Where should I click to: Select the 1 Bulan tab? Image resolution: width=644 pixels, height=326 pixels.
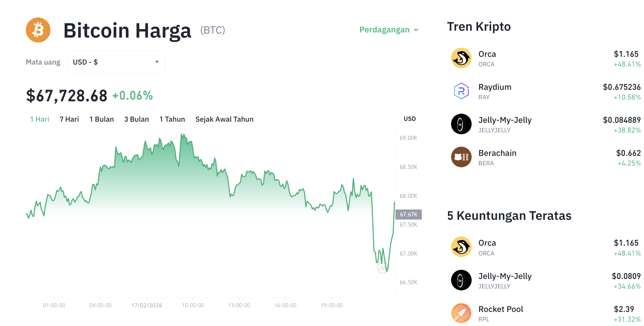[102, 119]
